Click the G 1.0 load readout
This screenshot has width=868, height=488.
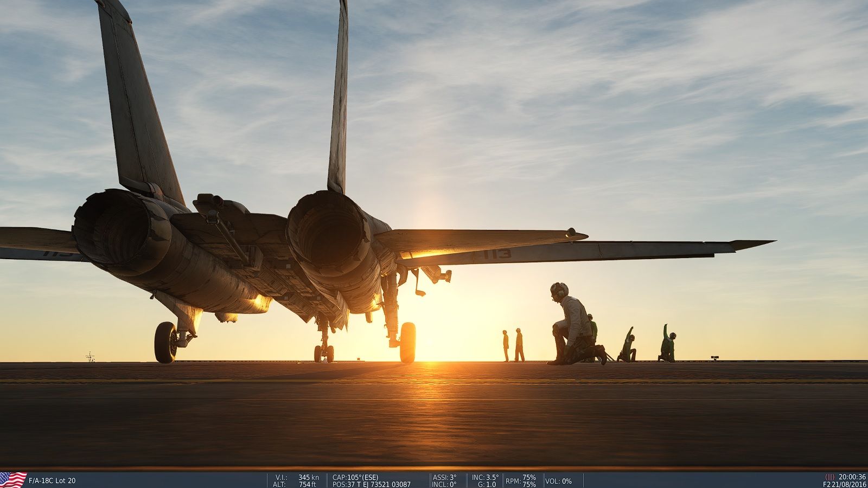(487, 484)
